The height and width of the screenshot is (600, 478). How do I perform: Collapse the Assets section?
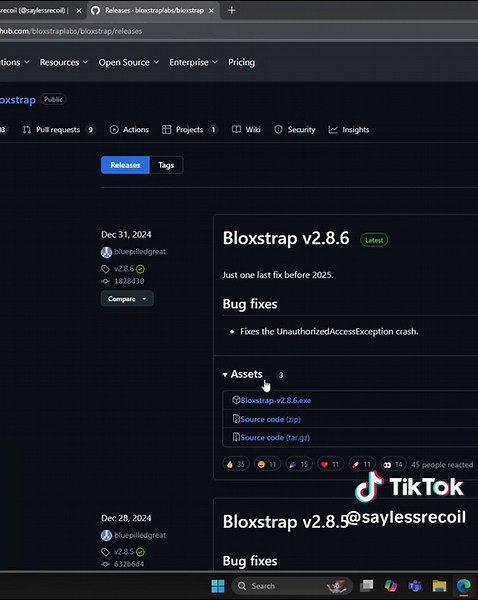click(243, 374)
